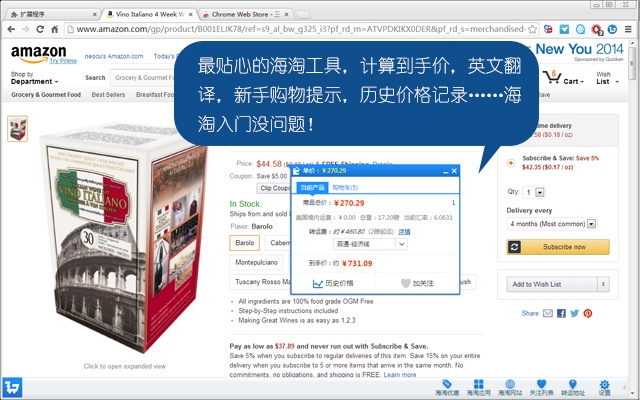Screen dimensions: 640x400
Task: Click the product thumbnail image at left
Action: point(18,129)
